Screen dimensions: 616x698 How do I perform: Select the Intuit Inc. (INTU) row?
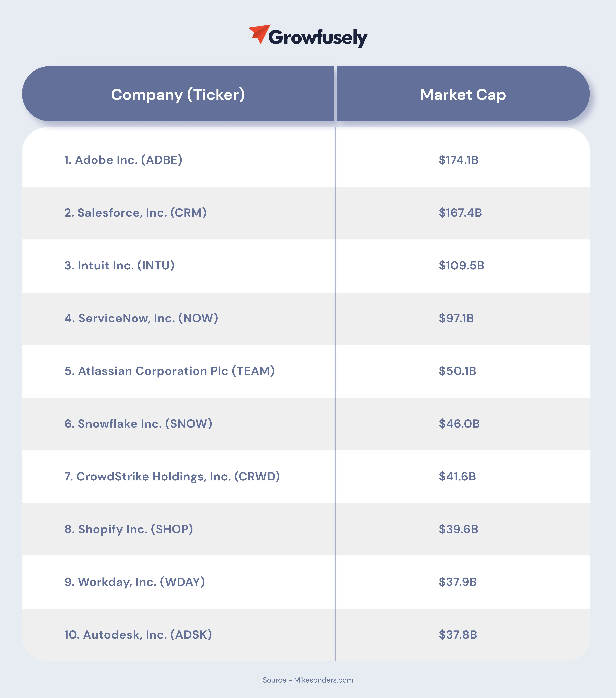120,265
